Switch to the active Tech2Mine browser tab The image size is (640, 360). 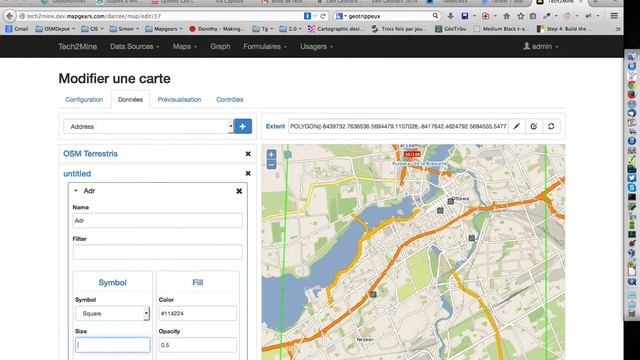click(x=559, y=2)
